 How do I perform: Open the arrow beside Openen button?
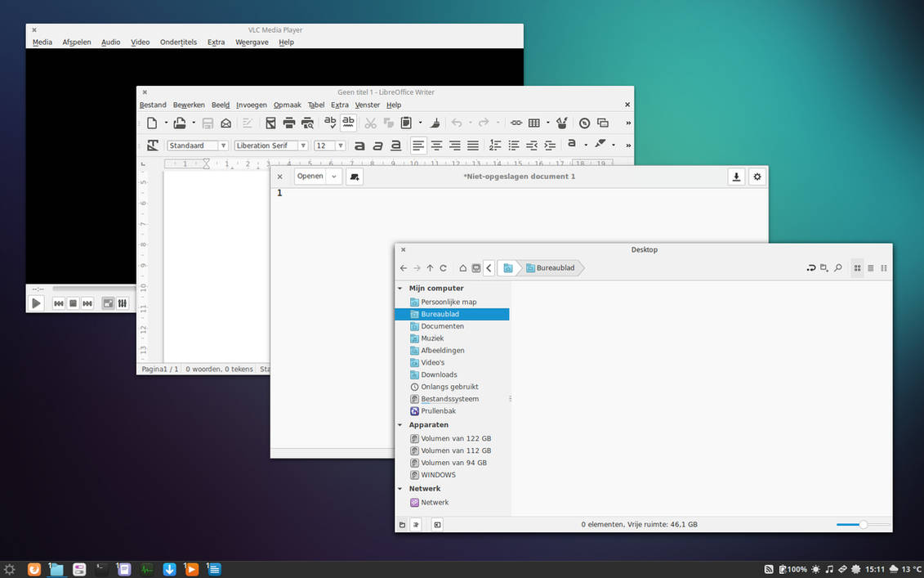pyautogui.click(x=334, y=177)
